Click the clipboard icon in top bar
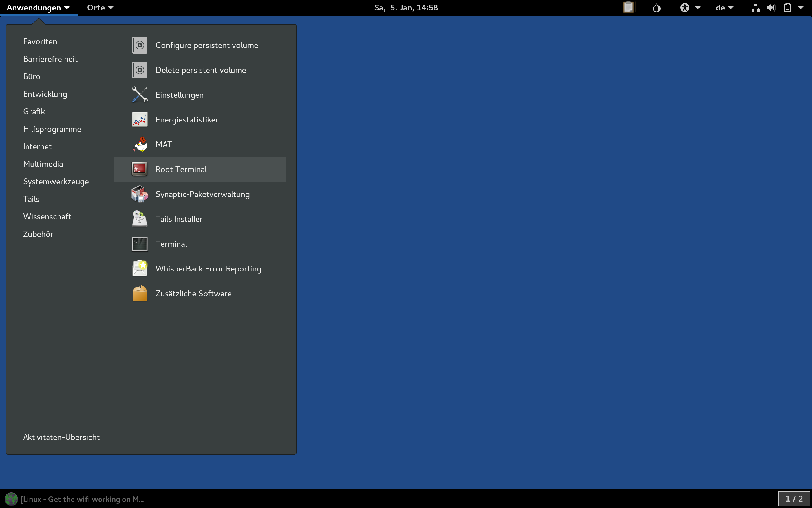The image size is (812, 508). coord(628,7)
